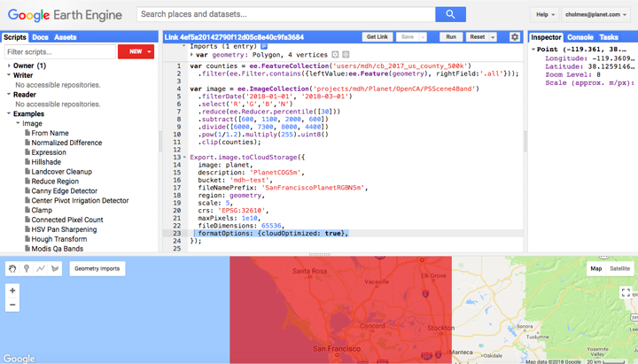Select the hand pan map tool
The image size is (638, 364).
point(12,268)
